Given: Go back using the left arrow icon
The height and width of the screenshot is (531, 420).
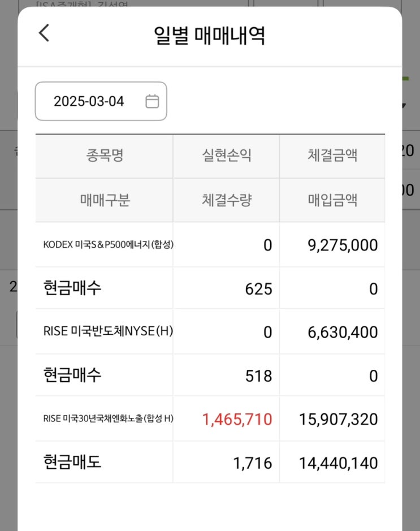Looking at the screenshot, I should 44,33.
